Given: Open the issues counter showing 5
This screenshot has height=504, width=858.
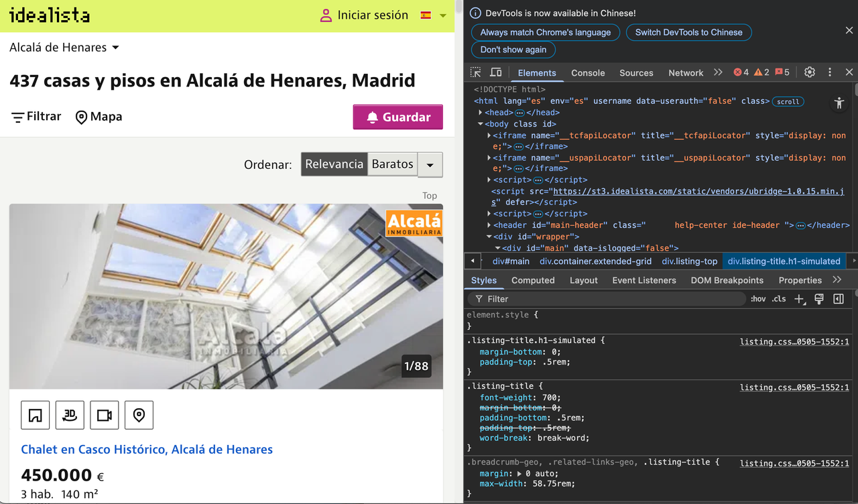Looking at the screenshot, I should point(782,72).
